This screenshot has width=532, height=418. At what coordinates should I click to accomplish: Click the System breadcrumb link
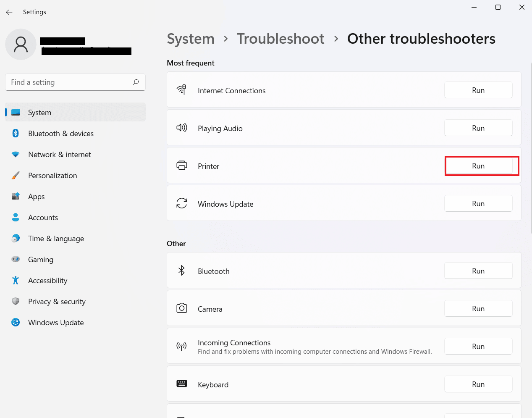point(191,39)
